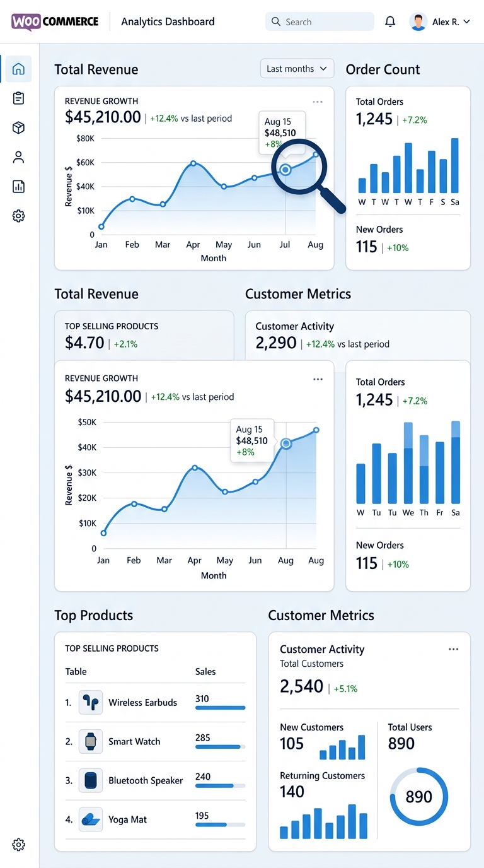Click the $4.70 top selling value
The height and width of the screenshot is (868, 484).
(84, 343)
